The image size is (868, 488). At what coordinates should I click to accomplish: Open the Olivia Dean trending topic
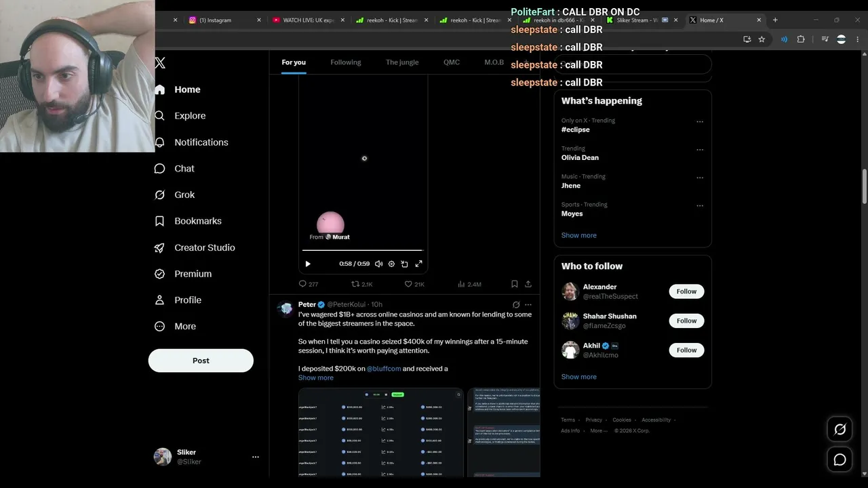click(580, 157)
